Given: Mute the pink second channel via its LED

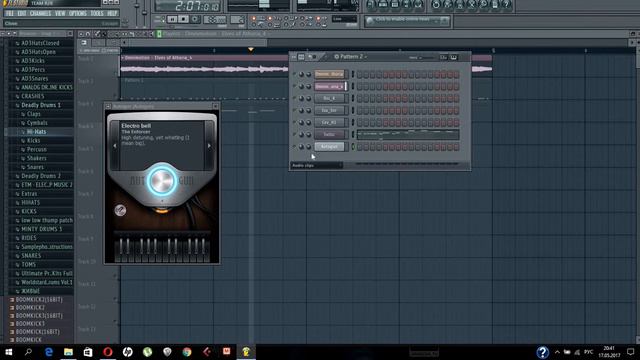Looking at the screenshot, I should click(x=294, y=86).
